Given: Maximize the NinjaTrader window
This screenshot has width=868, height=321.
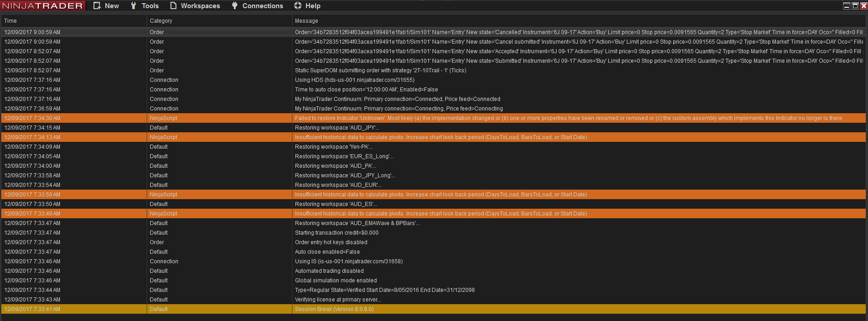Looking at the screenshot, I should click(x=855, y=6).
